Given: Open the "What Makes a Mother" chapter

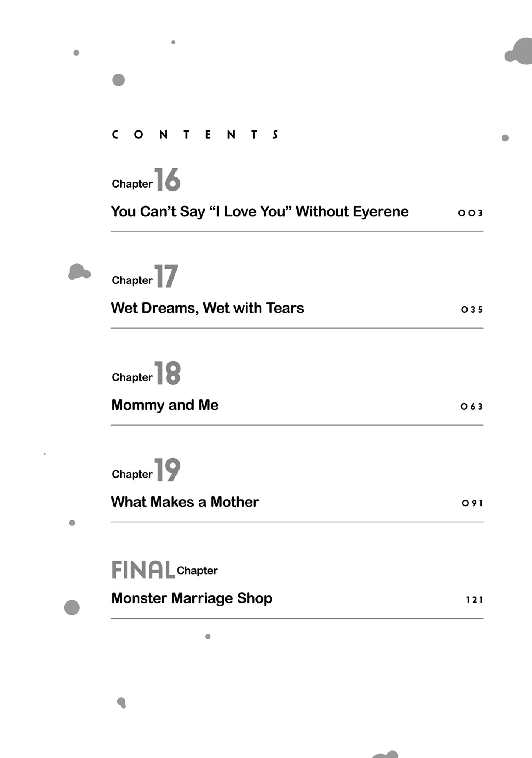Looking at the screenshot, I should [x=185, y=502].
